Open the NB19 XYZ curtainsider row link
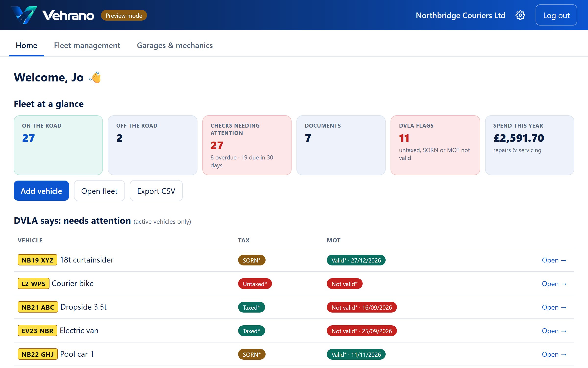The image size is (588, 368). pyautogui.click(x=554, y=260)
